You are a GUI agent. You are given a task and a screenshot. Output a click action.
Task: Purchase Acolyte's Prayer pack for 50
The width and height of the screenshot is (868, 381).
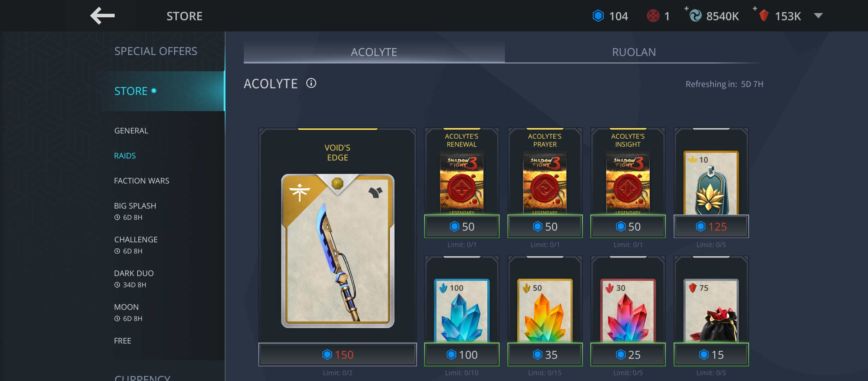[x=545, y=226]
